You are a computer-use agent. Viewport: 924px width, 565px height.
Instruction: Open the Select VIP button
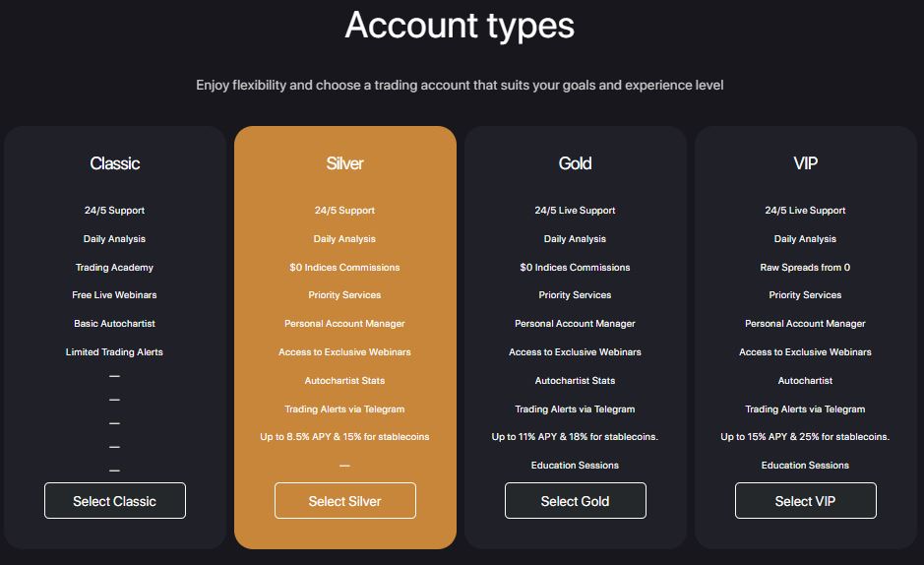pyautogui.click(x=806, y=501)
